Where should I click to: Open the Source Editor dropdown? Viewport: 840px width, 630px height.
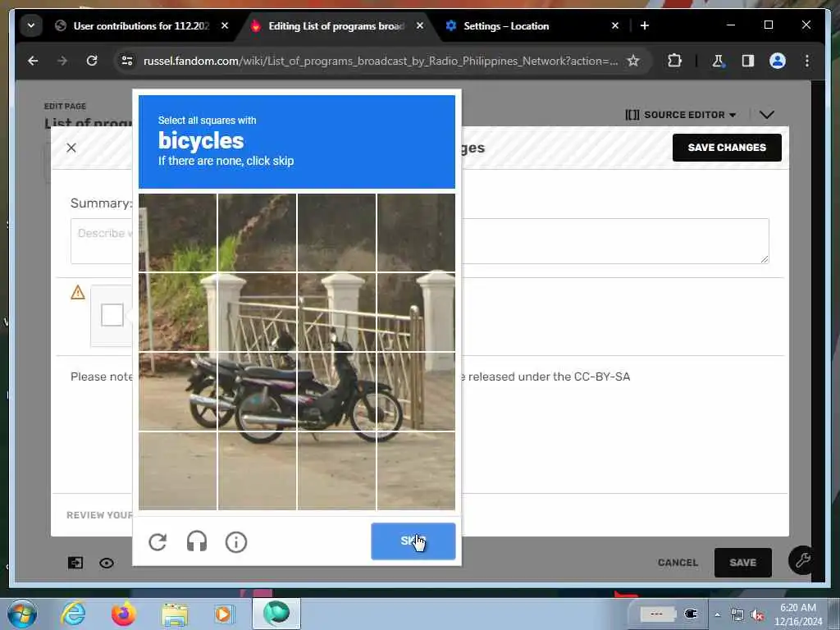(680, 115)
